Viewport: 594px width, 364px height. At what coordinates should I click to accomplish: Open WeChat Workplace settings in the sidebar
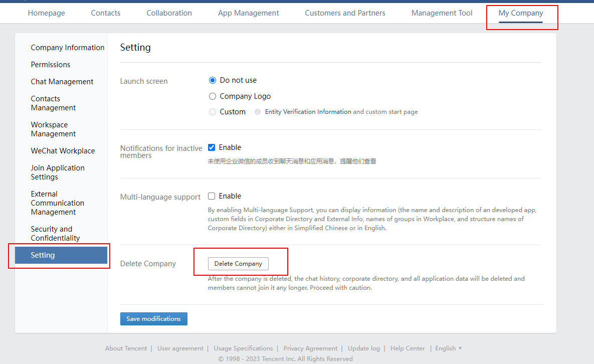[63, 151]
